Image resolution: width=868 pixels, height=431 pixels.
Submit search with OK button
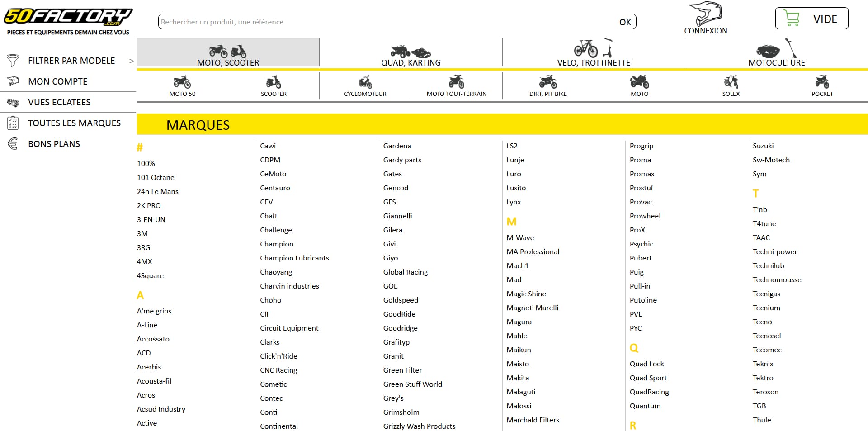pyautogui.click(x=625, y=22)
